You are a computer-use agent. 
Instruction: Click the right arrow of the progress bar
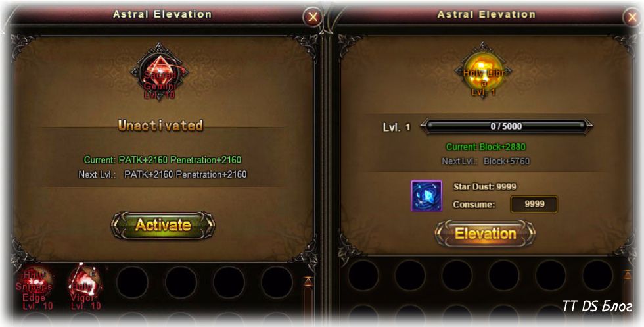(587, 126)
